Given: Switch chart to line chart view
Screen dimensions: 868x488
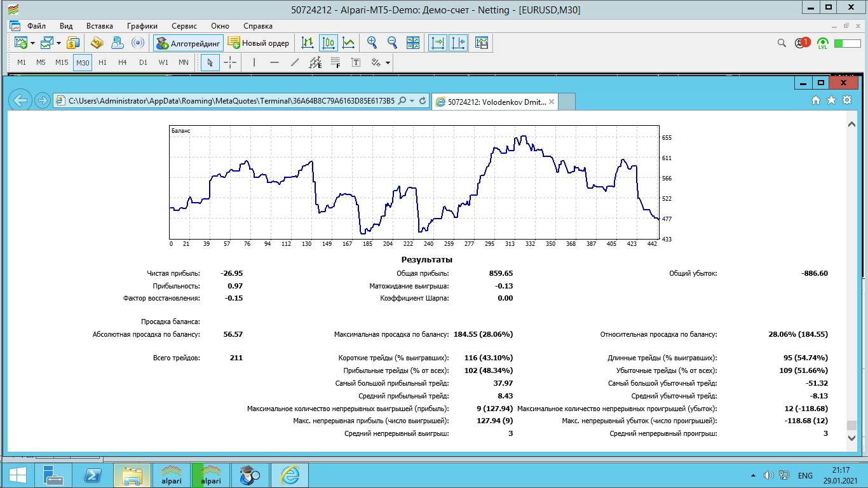Looking at the screenshot, I should click(348, 43).
